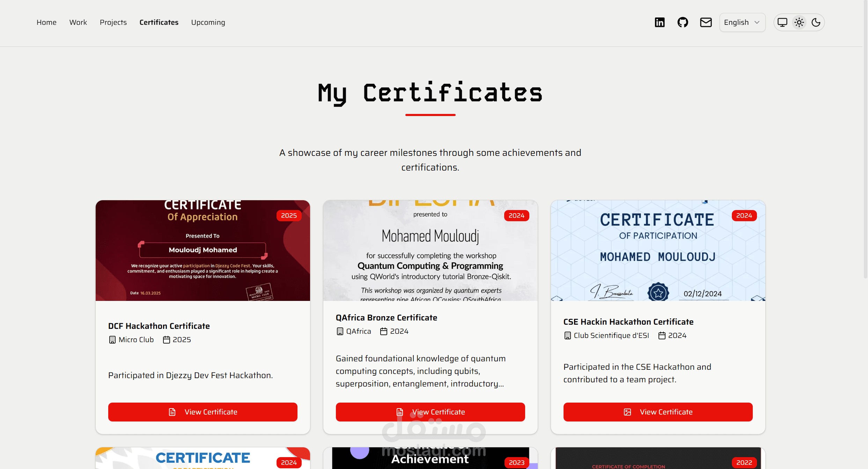This screenshot has width=868, height=469.
Task: Click building icon next to Club Scientifique d'ESI
Action: coord(567,335)
